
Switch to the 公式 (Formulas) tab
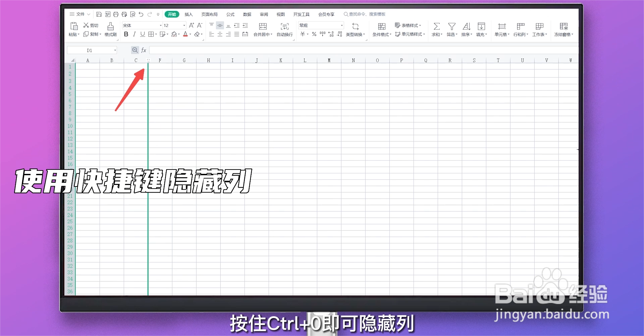coord(230,14)
